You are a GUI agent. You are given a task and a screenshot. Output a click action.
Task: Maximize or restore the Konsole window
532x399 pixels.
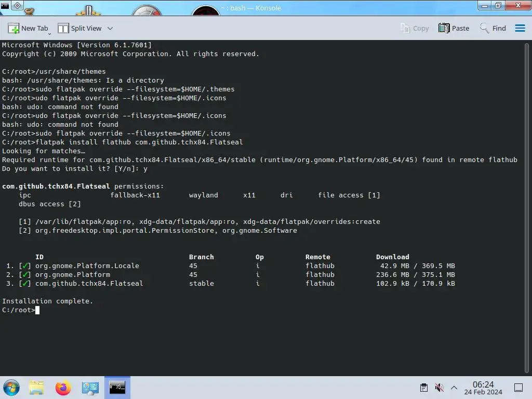tap(498, 6)
